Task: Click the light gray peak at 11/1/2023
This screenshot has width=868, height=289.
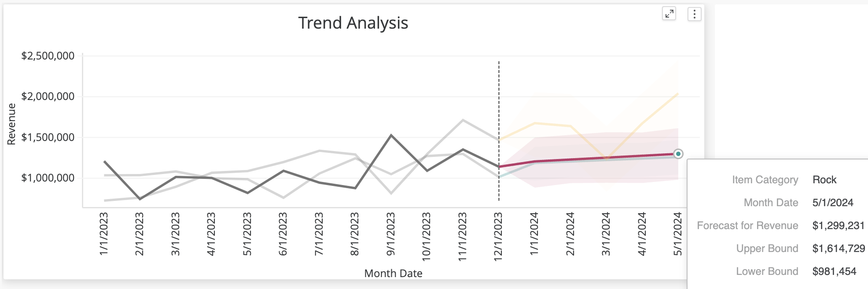Action: point(463,120)
